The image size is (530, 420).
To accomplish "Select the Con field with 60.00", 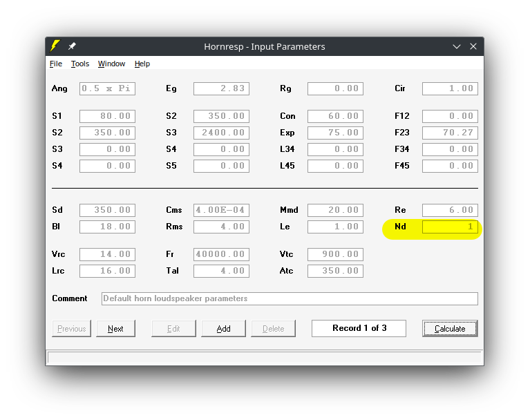I will (x=335, y=116).
